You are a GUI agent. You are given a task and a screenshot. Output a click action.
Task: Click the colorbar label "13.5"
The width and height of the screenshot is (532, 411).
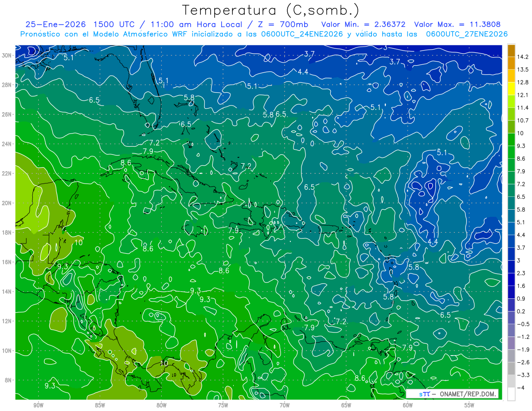[523, 70]
